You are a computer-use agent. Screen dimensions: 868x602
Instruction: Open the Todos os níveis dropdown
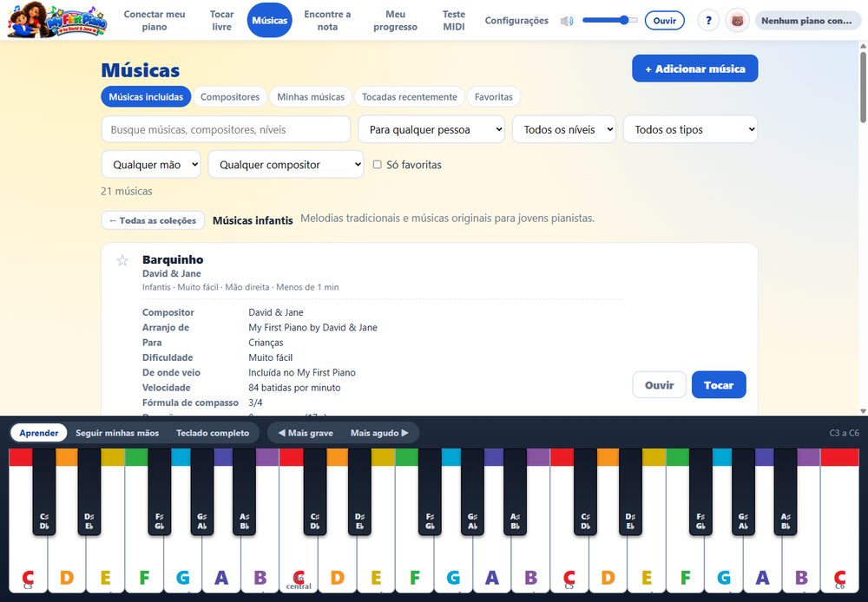(564, 129)
